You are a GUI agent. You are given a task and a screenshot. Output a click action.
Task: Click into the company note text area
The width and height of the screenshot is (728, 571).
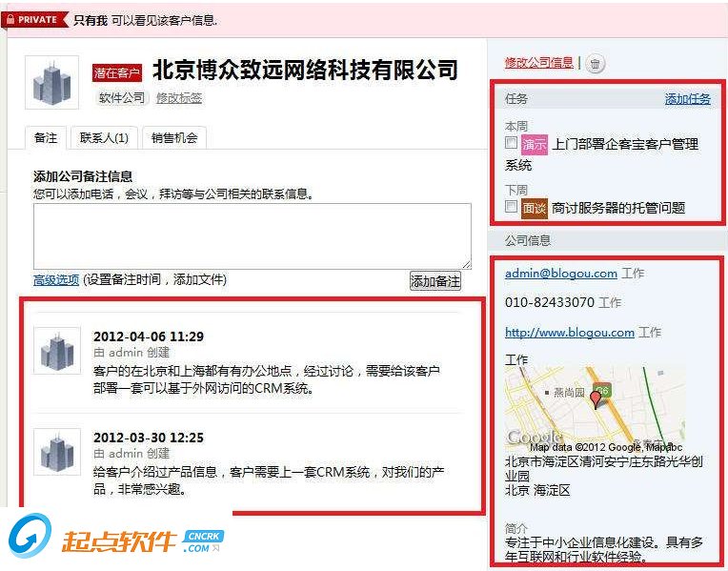tap(253, 236)
